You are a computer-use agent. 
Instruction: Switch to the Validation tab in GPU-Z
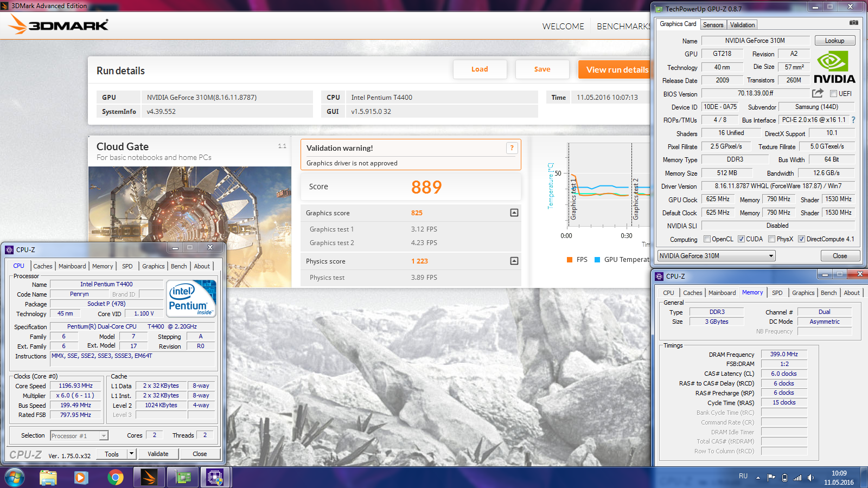click(x=742, y=25)
